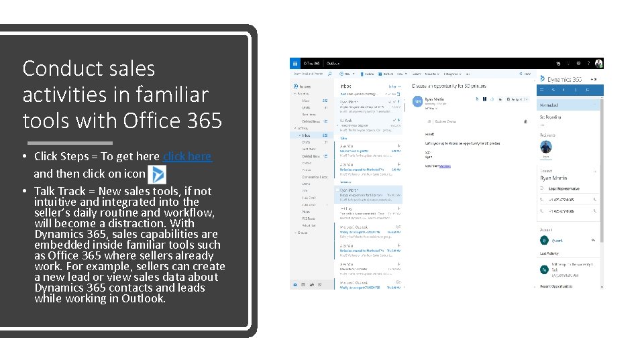Viewport: 644px width, 362px height.
Task: Open the Reply all dropdown arrow
Action: (526, 99)
